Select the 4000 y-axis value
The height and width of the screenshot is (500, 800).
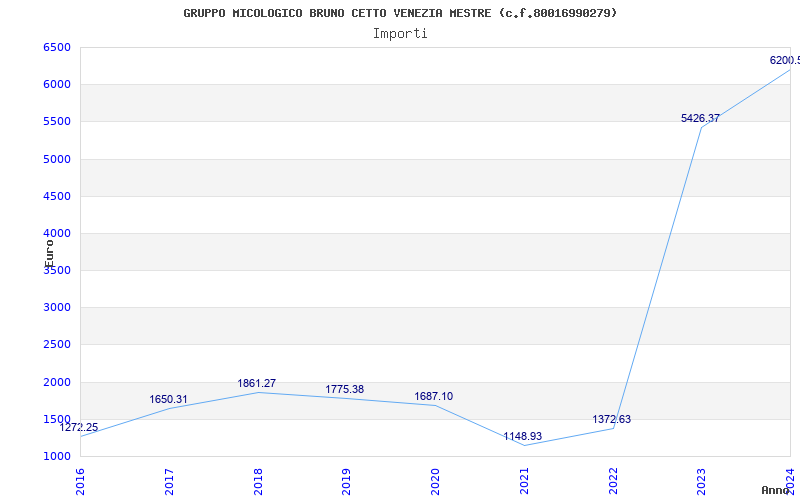coord(57,233)
